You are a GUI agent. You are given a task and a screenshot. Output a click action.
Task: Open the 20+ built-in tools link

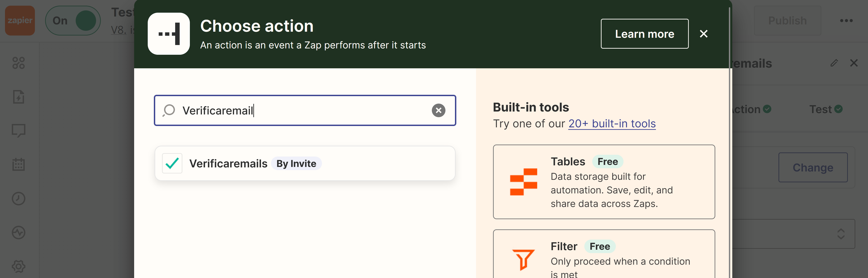612,124
